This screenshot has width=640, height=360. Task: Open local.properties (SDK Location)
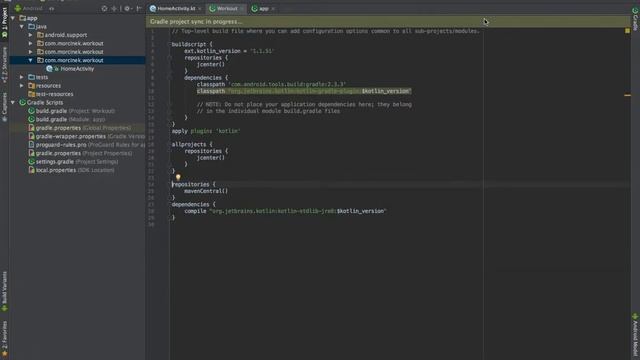click(71, 170)
